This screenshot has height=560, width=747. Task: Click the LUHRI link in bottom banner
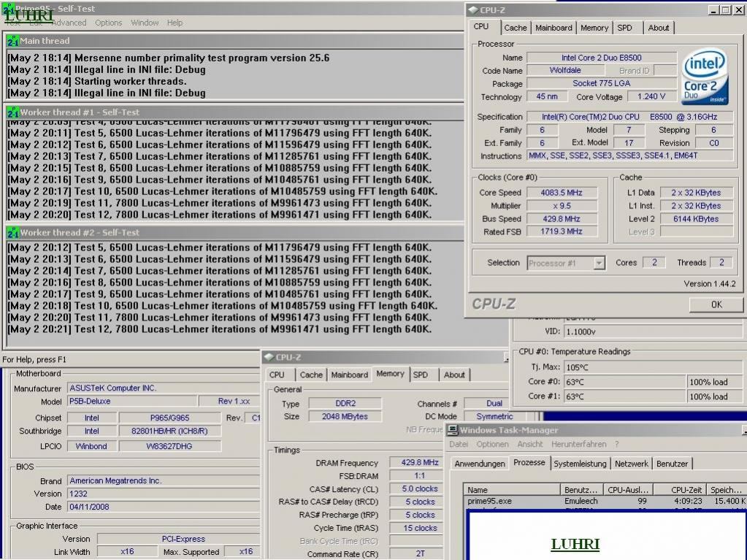(x=575, y=544)
